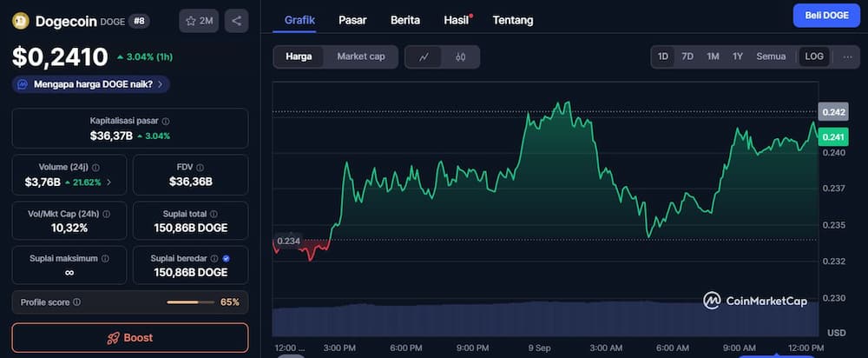Image resolution: width=868 pixels, height=358 pixels.
Task: Click the $36,37B market cap value
Action: pyautogui.click(x=111, y=136)
